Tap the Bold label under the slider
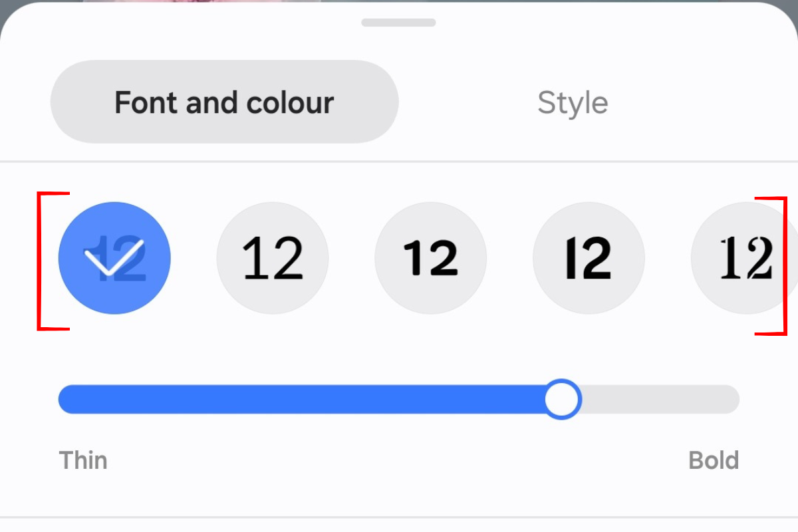798x532 pixels. click(x=713, y=460)
